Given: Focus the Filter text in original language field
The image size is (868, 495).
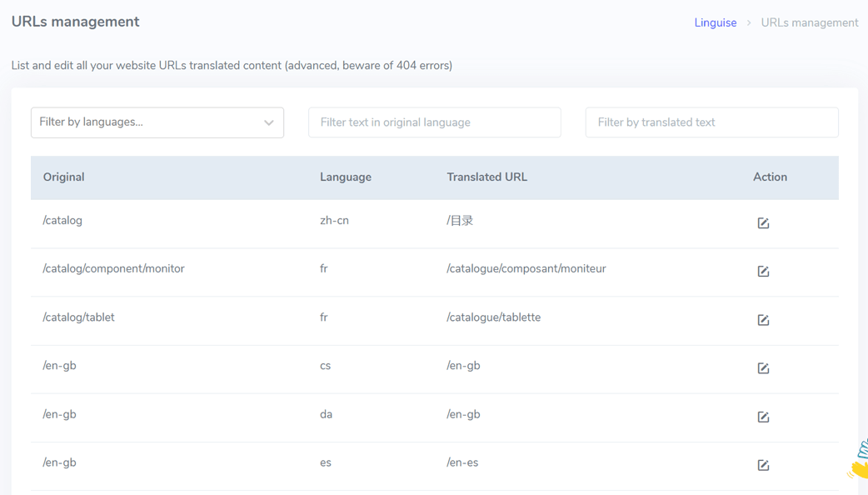Looking at the screenshot, I should [435, 122].
